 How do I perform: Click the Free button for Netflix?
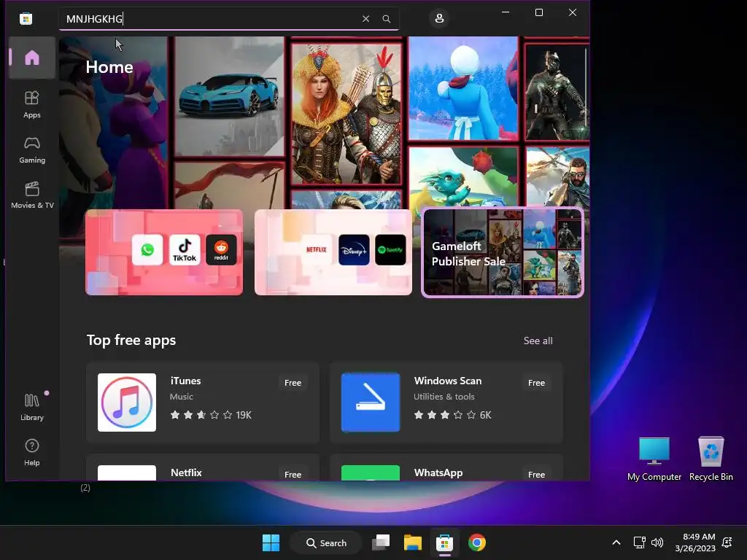(x=293, y=474)
